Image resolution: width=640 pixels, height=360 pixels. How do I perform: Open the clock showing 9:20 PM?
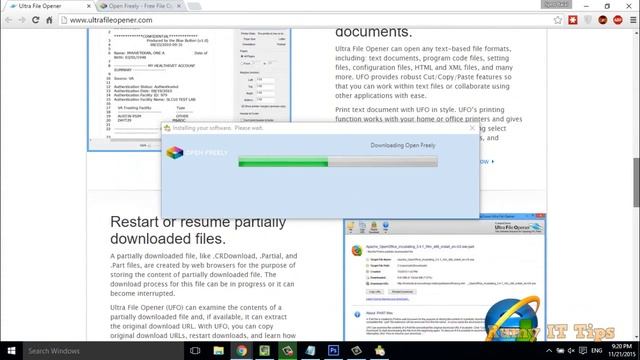[622, 351]
